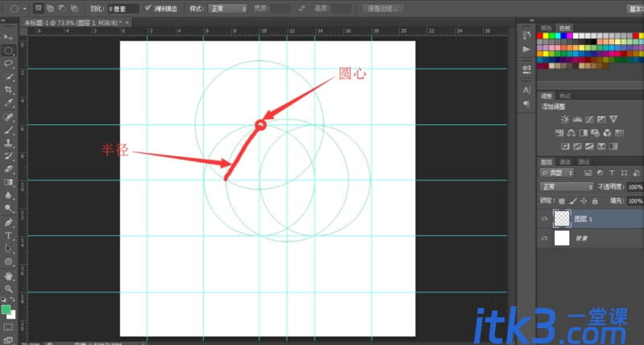Toggle type layer filter in Layers panel
The height and width of the screenshot is (345, 644).
(x=612, y=173)
